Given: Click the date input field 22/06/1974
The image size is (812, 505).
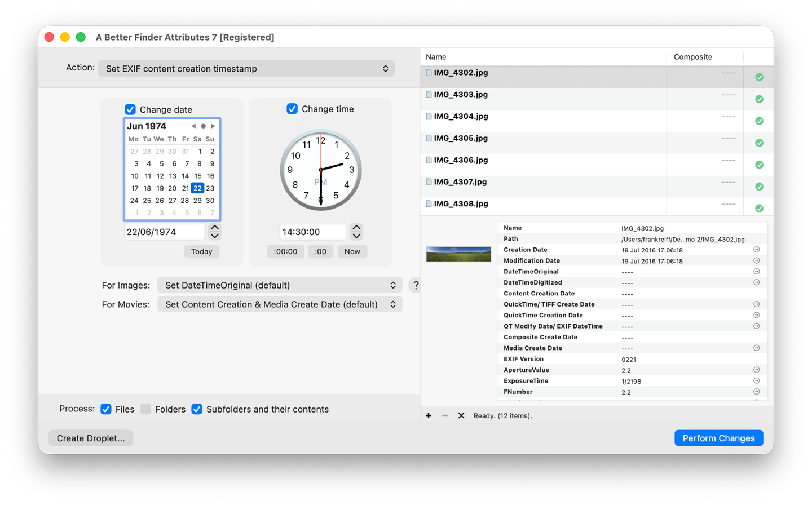Looking at the screenshot, I should coord(165,232).
